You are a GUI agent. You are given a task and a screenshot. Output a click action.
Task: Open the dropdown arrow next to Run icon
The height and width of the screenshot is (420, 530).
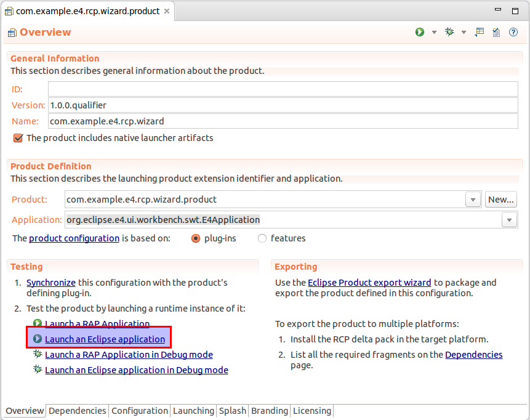coord(434,33)
